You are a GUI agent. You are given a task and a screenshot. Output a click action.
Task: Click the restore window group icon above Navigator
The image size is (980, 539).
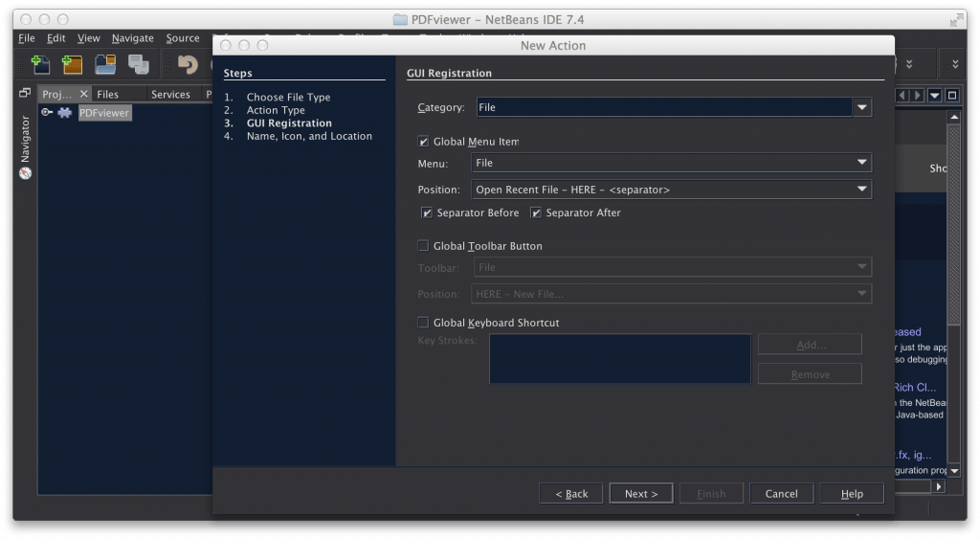tap(25, 93)
